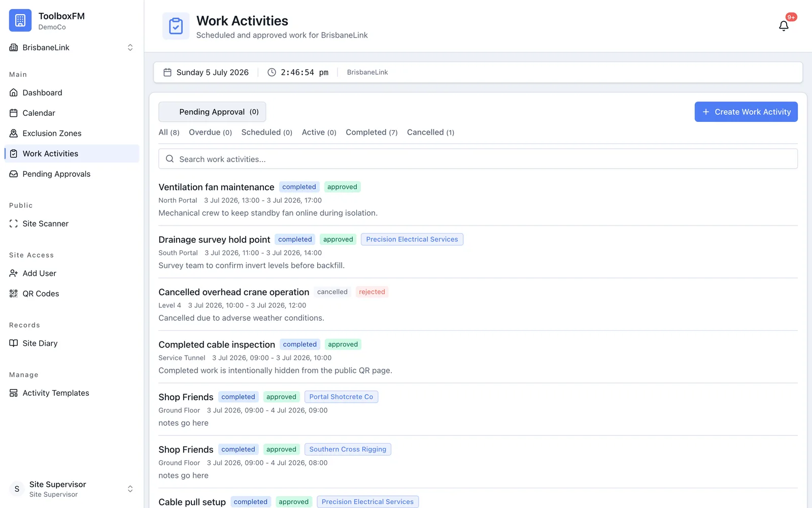Click the Pending Approval (0) button

click(212, 112)
